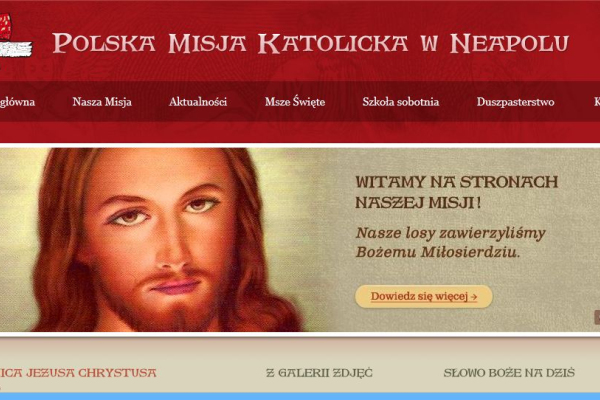Open the Z galerii zdjęć section heading
600x400 pixels.
tap(319, 373)
